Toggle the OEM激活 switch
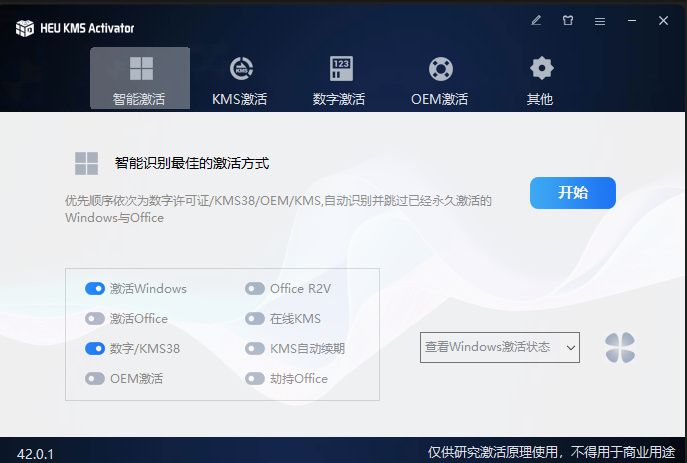 tap(95, 378)
